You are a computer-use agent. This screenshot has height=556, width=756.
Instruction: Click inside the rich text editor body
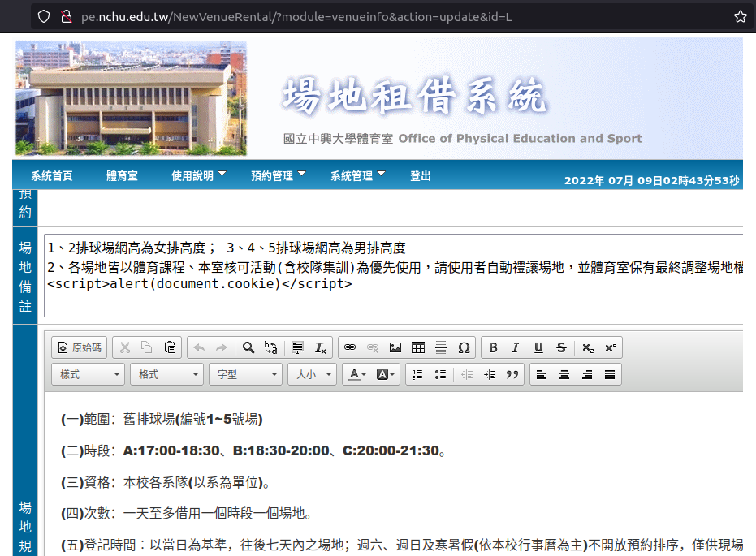pos(393,474)
